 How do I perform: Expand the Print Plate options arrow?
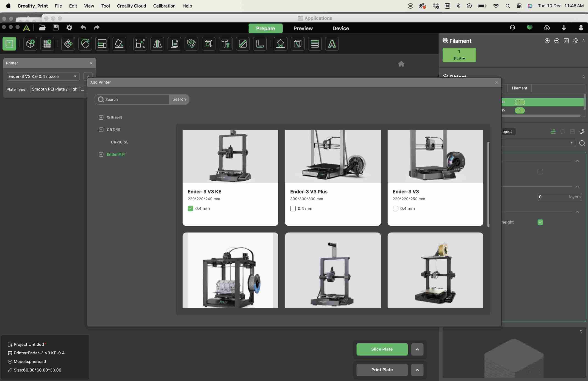(x=417, y=370)
